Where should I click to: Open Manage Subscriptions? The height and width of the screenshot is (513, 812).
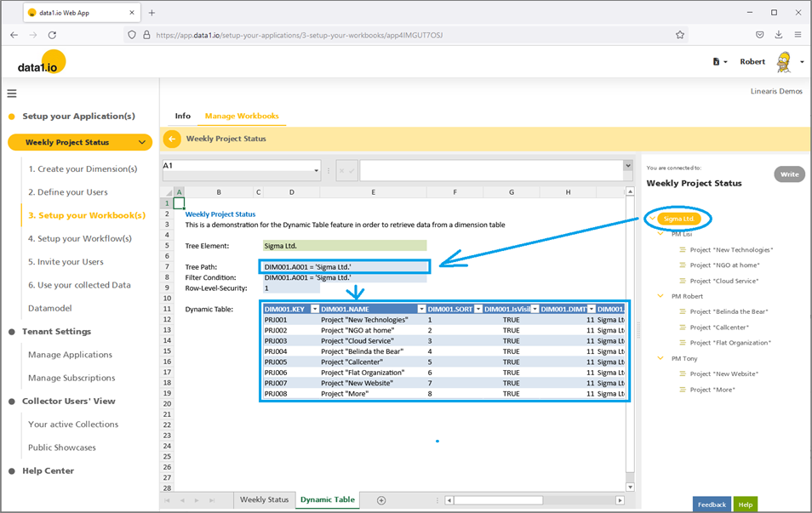71,378
